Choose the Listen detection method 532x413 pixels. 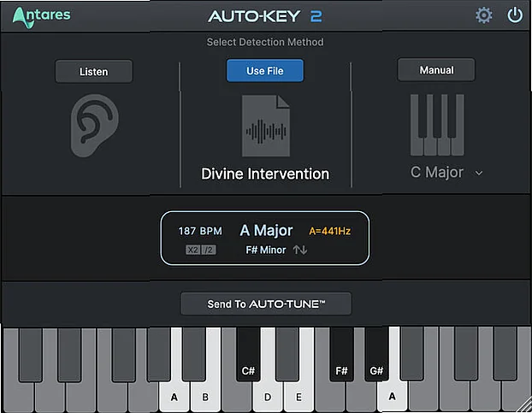point(93,72)
